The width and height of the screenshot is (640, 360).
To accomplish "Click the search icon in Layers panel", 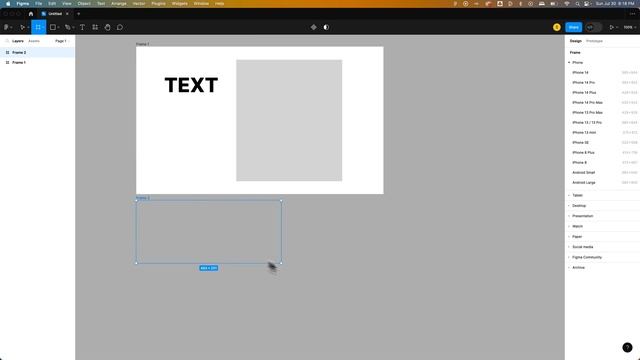I will (7, 41).
